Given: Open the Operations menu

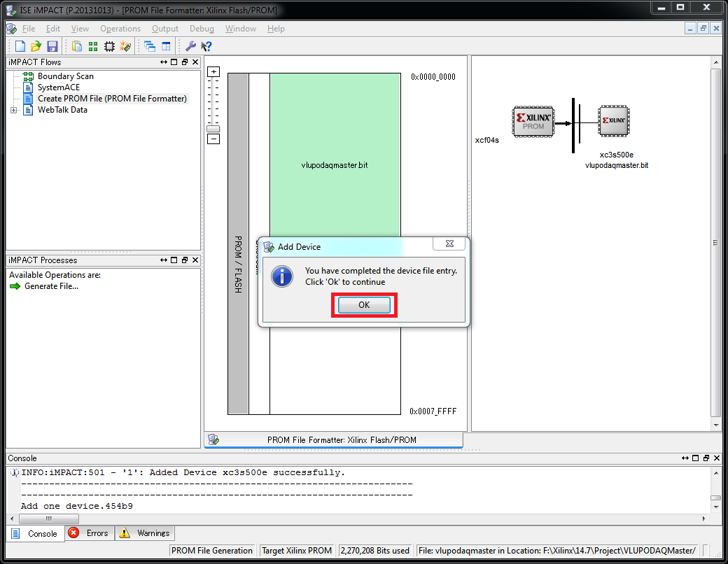Looking at the screenshot, I should click(x=120, y=29).
